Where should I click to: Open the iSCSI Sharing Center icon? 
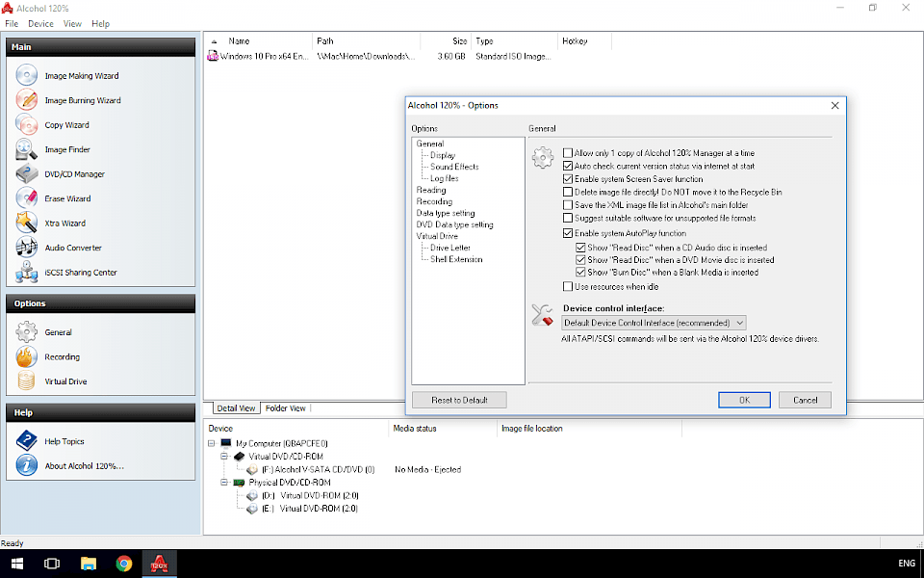pos(27,273)
